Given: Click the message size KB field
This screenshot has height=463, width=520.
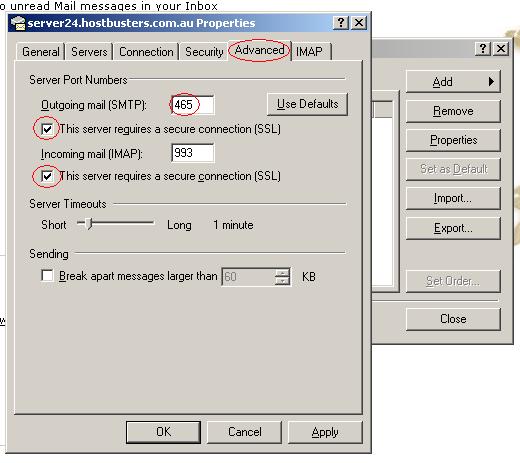Looking at the screenshot, I should point(248,277).
